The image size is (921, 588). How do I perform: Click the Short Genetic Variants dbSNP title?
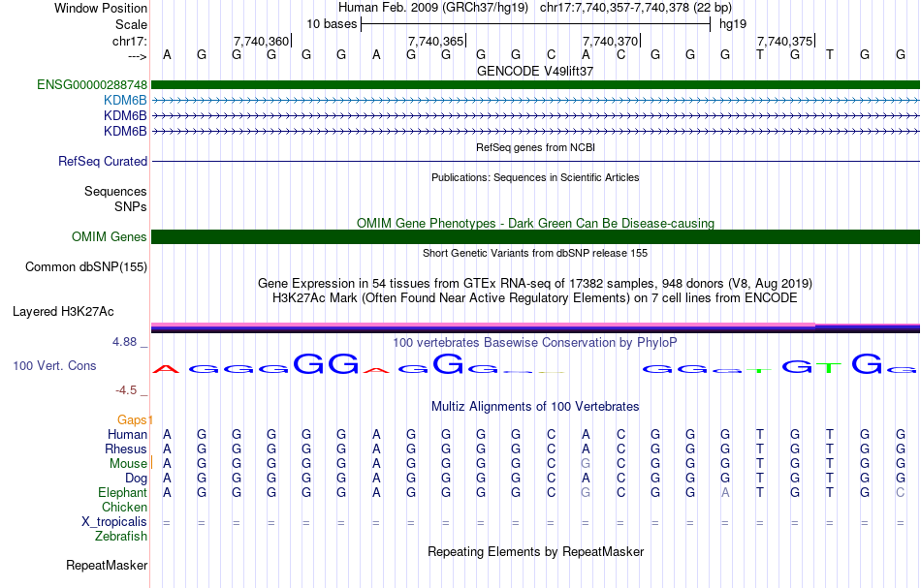click(x=534, y=253)
